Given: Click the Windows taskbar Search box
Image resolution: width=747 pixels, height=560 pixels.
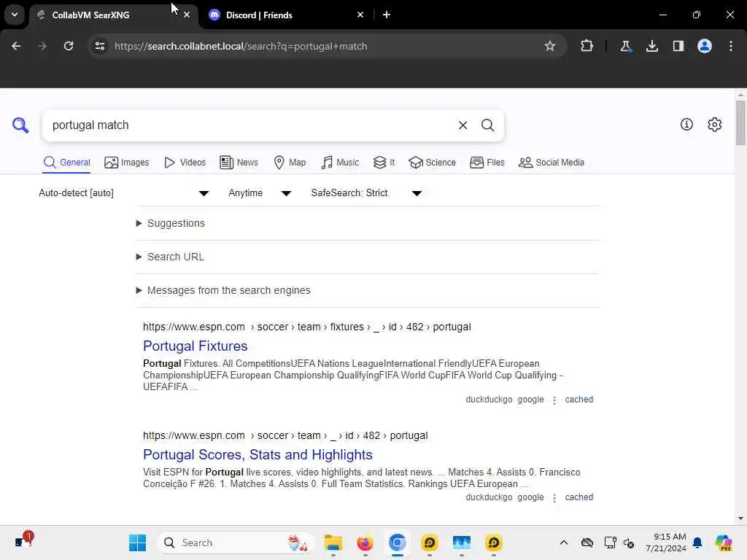Looking at the screenshot, I should pyautogui.click(x=236, y=542).
